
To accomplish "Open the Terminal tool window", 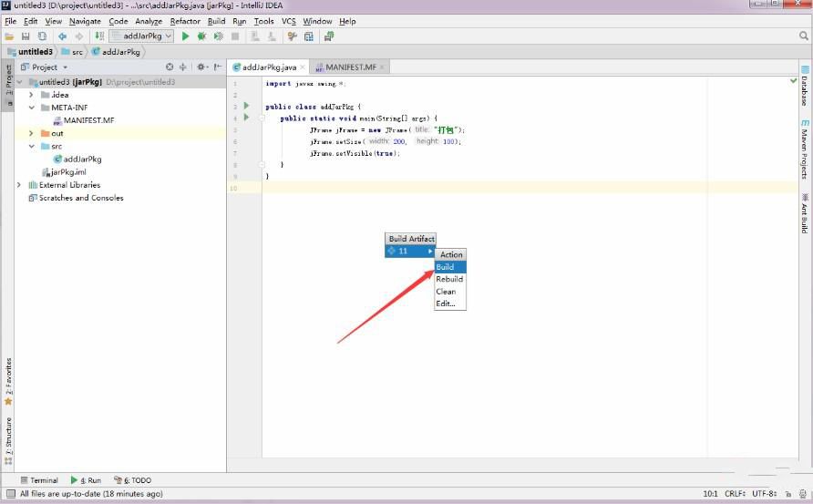I will pyautogui.click(x=38, y=480).
